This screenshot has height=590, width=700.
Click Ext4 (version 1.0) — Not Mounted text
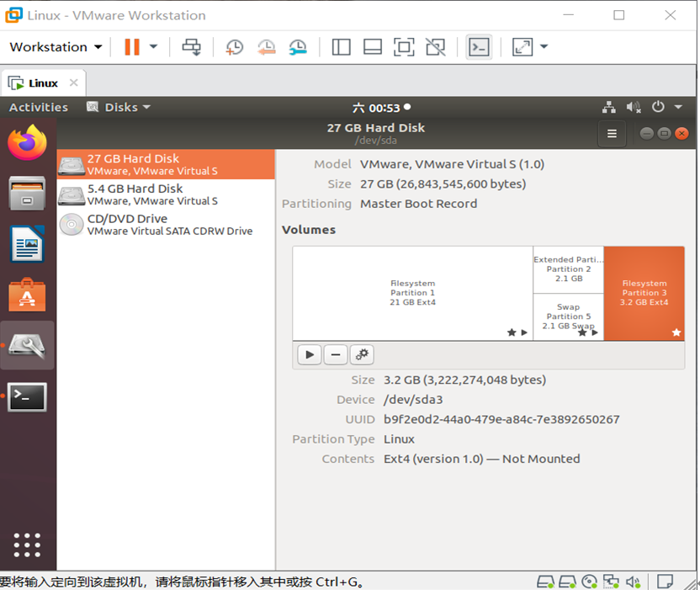482,459
